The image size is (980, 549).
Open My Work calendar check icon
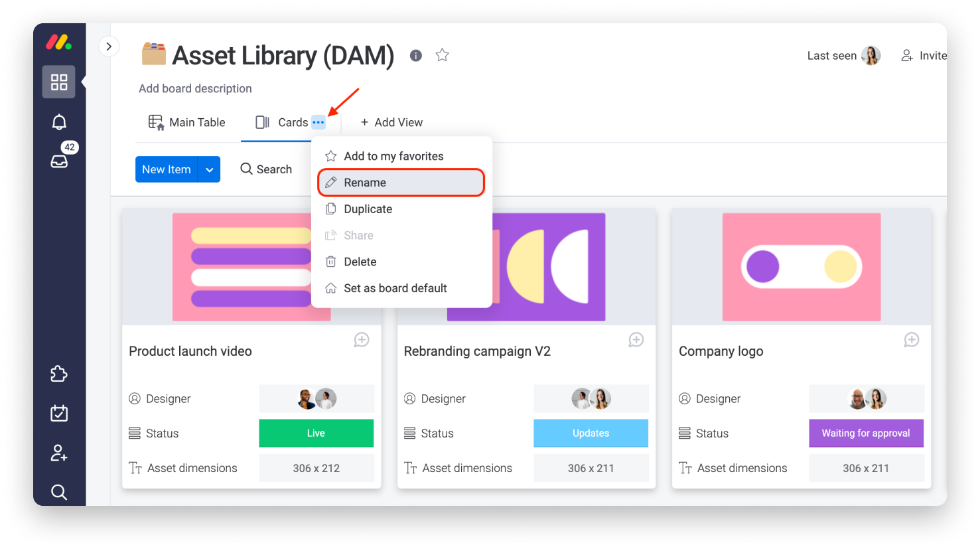(x=59, y=413)
